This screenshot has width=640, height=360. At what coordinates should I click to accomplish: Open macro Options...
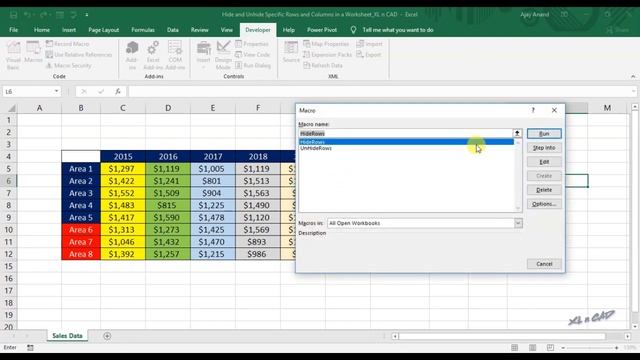tap(544, 204)
